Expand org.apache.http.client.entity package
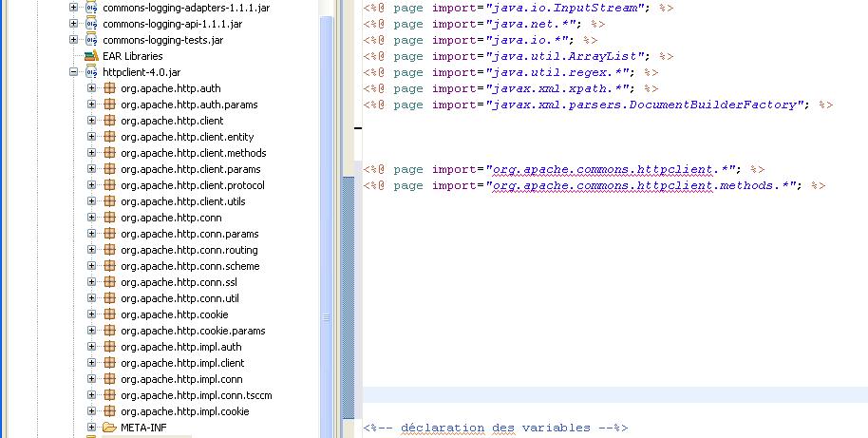The image size is (868, 438). click(91, 136)
